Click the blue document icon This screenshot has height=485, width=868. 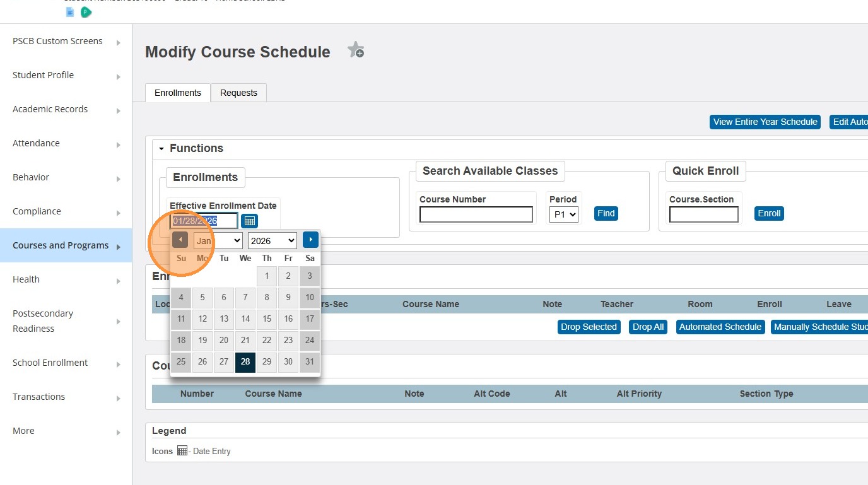click(x=70, y=12)
